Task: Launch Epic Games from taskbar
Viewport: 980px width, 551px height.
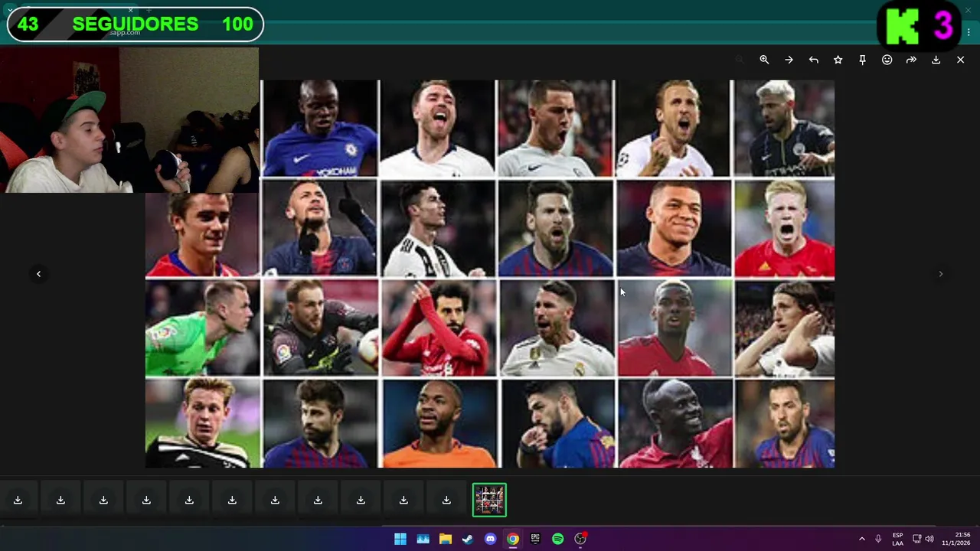Action: (535, 540)
